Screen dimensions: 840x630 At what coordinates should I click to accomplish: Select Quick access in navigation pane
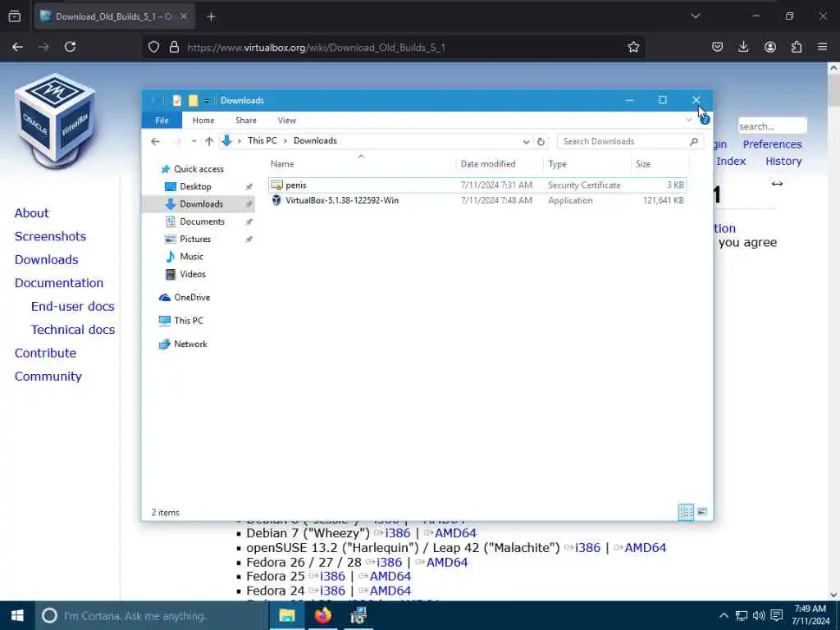pos(199,169)
